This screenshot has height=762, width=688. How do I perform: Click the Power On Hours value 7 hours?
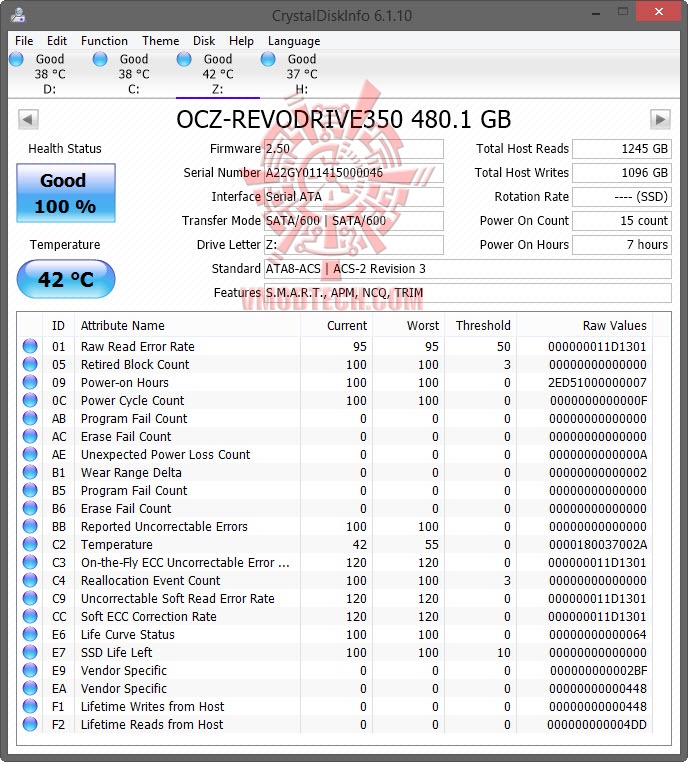(x=622, y=244)
